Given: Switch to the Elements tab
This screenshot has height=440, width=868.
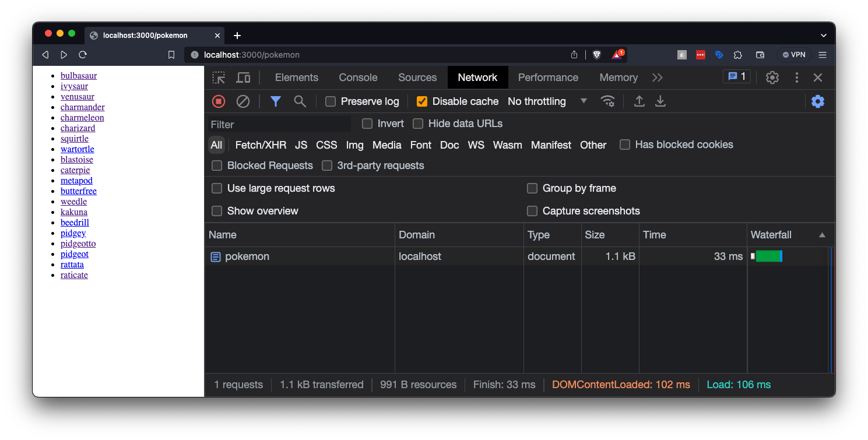Looking at the screenshot, I should click(297, 78).
